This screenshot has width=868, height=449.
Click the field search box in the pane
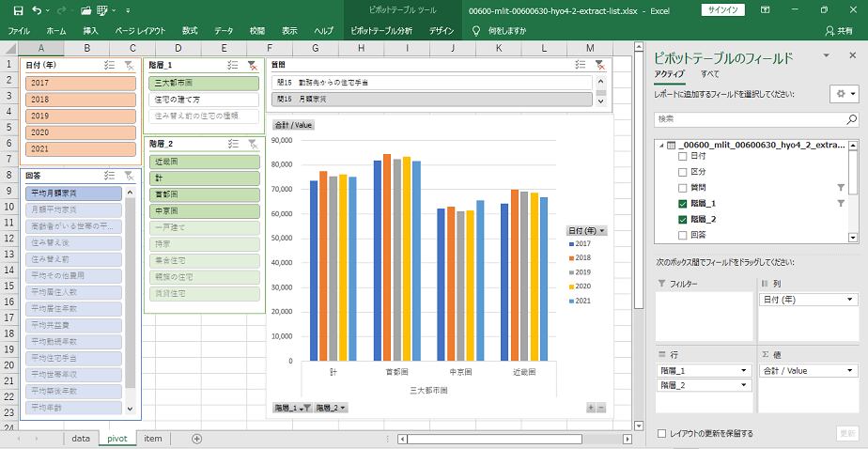[x=755, y=119]
